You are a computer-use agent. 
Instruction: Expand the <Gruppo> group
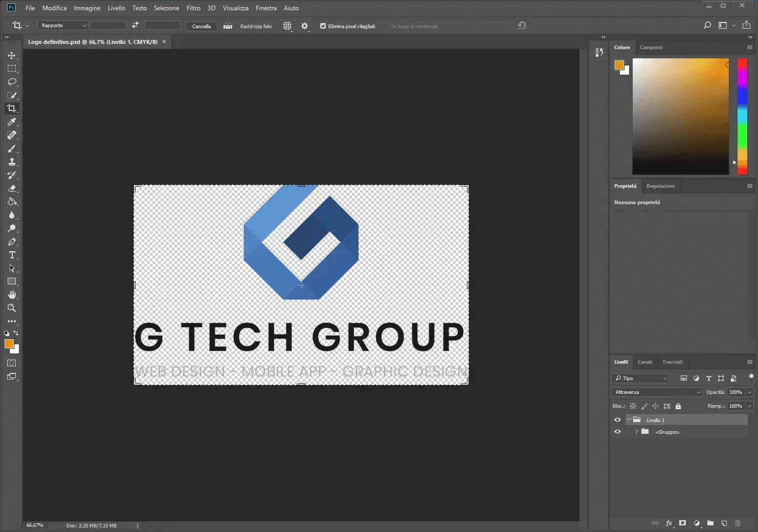point(637,432)
